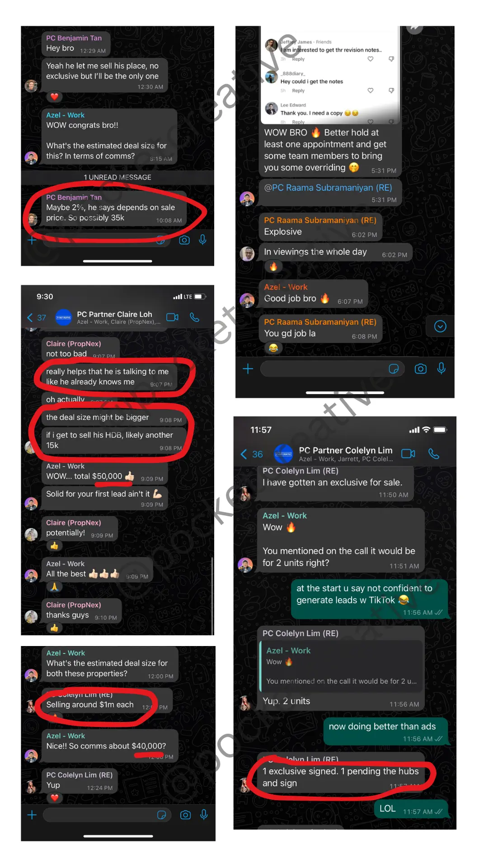Tap the quoted Azel - Work reply

click(x=341, y=666)
